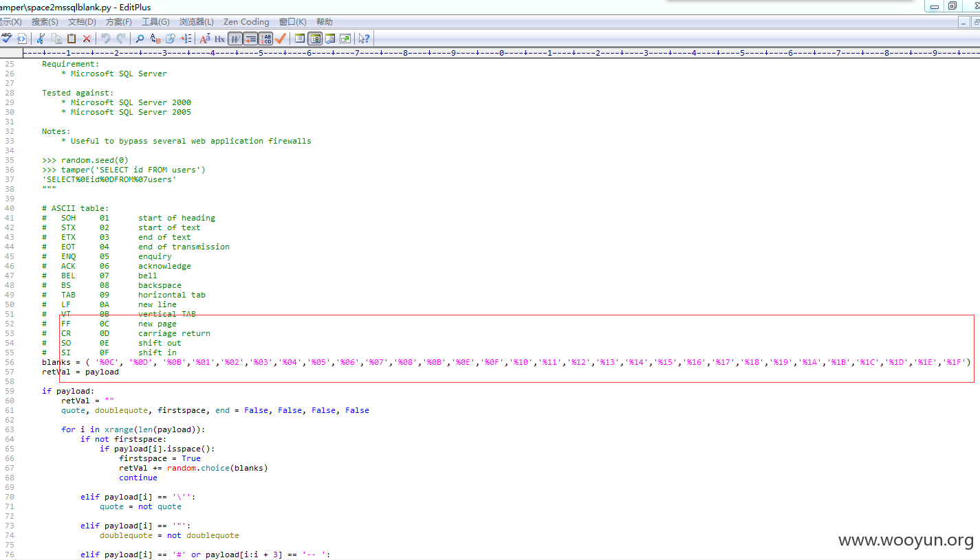Click 'acknowledge' comment on line 46

tap(165, 266)
